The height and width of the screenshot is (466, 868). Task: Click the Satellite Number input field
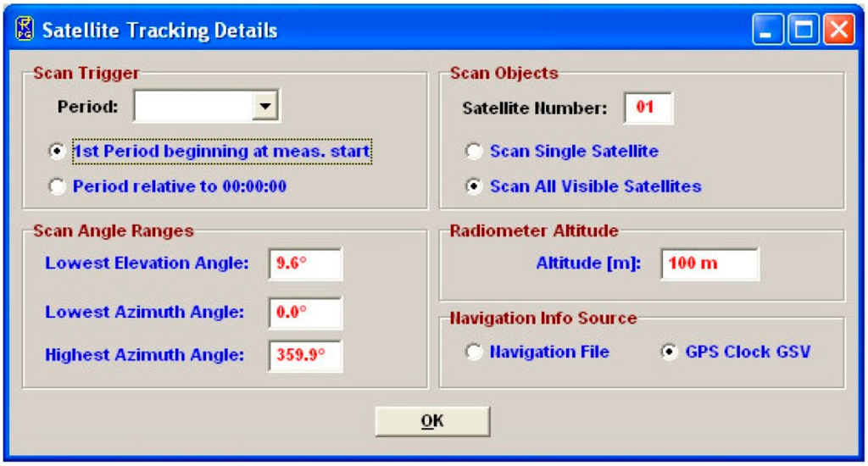(x=648, y=108)
